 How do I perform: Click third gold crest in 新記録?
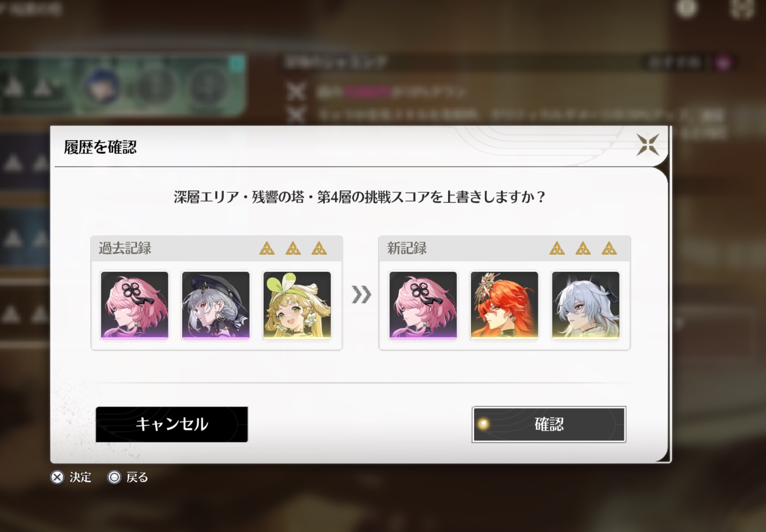click(x=609, y=248)
